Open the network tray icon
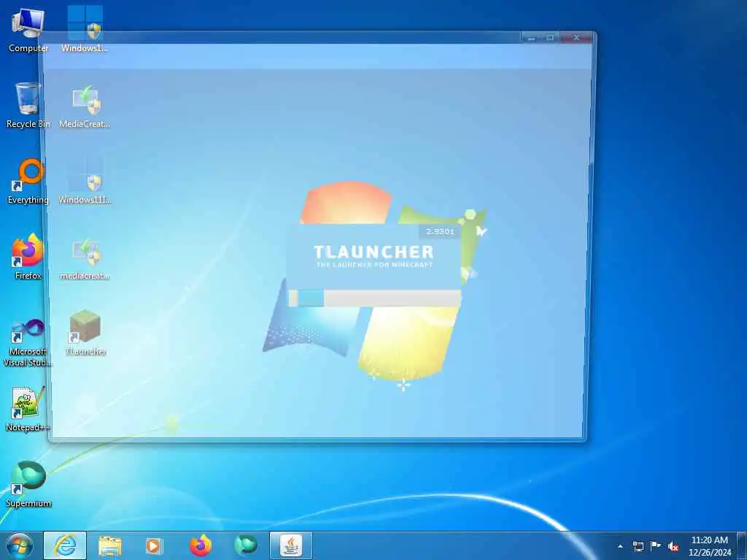The height and width of the screenshot is (560, 747). [x=638, y=546]
